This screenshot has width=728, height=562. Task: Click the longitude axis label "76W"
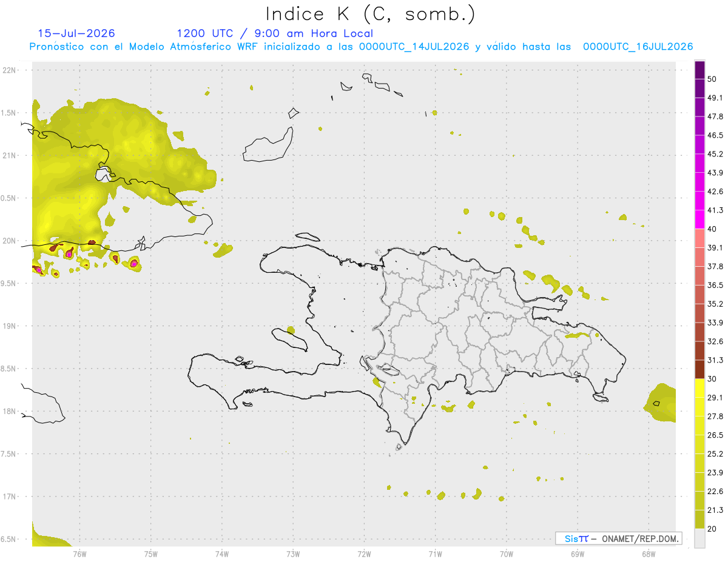point(79,554)
